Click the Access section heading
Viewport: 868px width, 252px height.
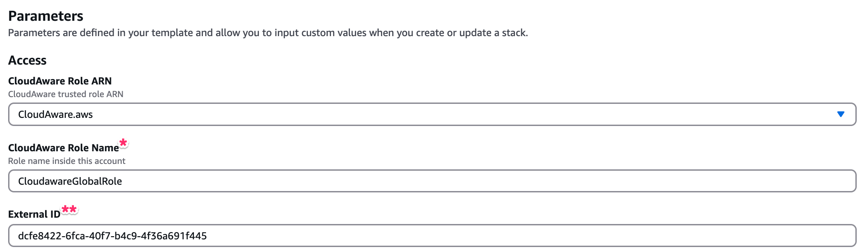(28, 61)
